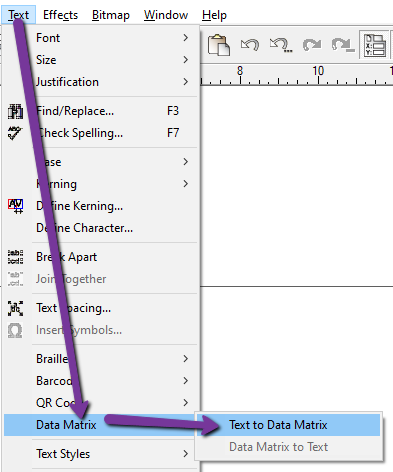
Task: Expand the Size submenu
Action: point(102,60)
